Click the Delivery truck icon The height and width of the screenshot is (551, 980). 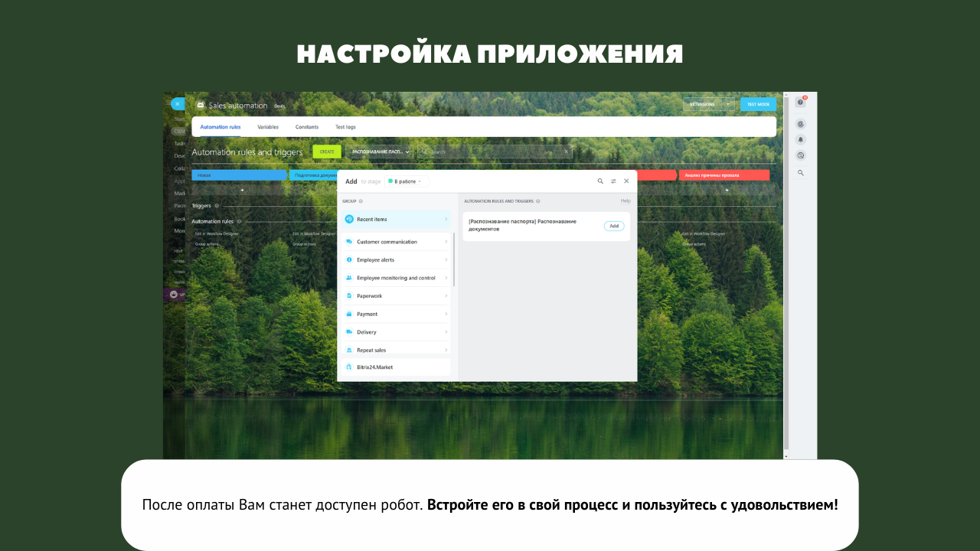coord(349,332)
